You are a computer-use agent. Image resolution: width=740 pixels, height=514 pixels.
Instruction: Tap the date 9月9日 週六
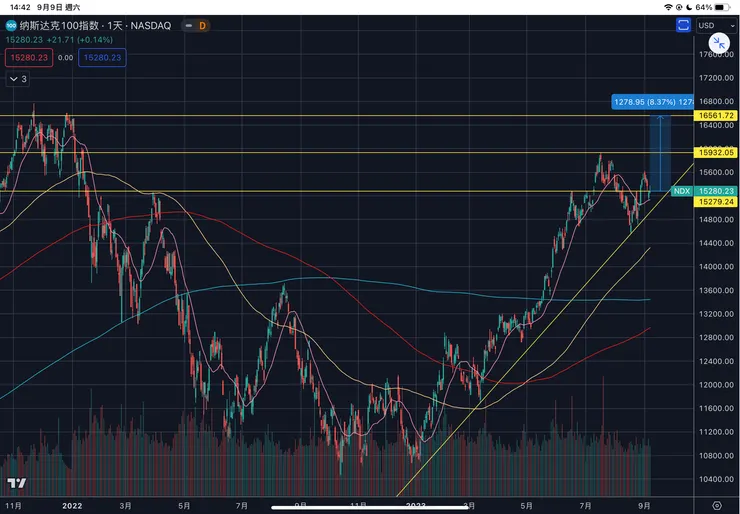coord(59,7)
